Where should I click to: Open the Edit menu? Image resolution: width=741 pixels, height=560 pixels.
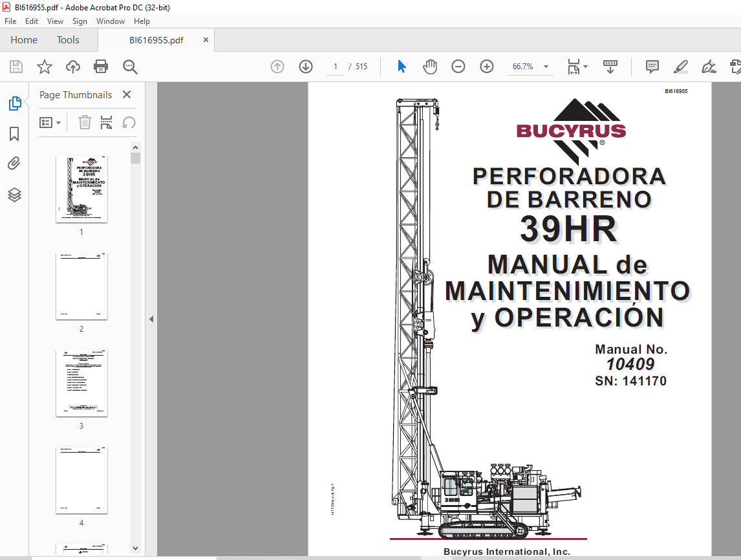point(32,21)
